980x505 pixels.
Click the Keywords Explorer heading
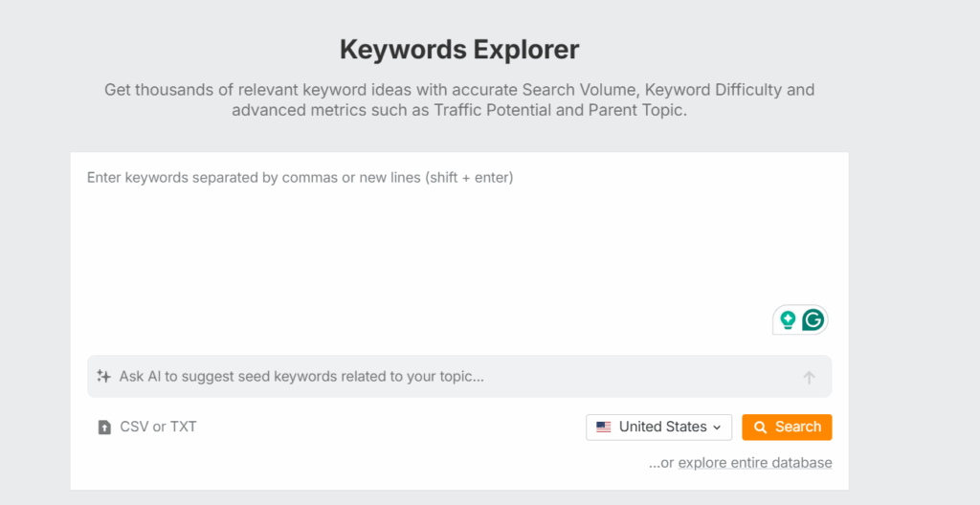coord(459,50)
